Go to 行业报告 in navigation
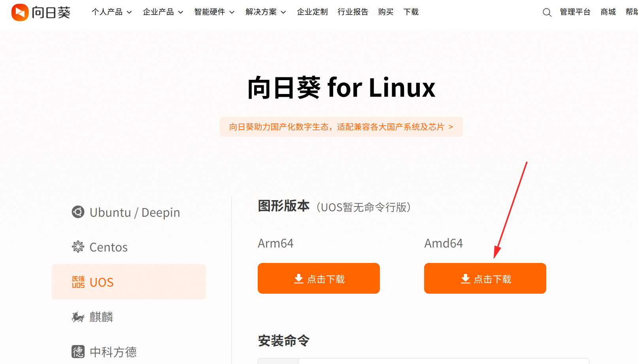This screenshot has width=638, height=364. [353, 12]
